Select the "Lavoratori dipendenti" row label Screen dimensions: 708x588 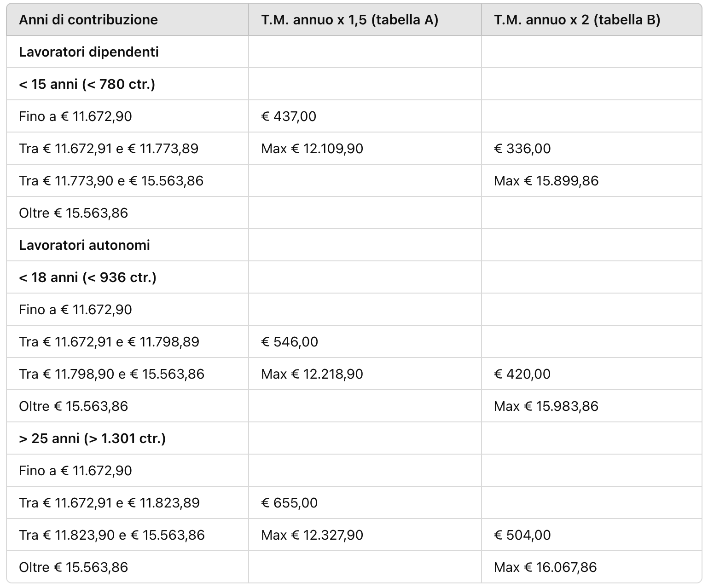89,52
